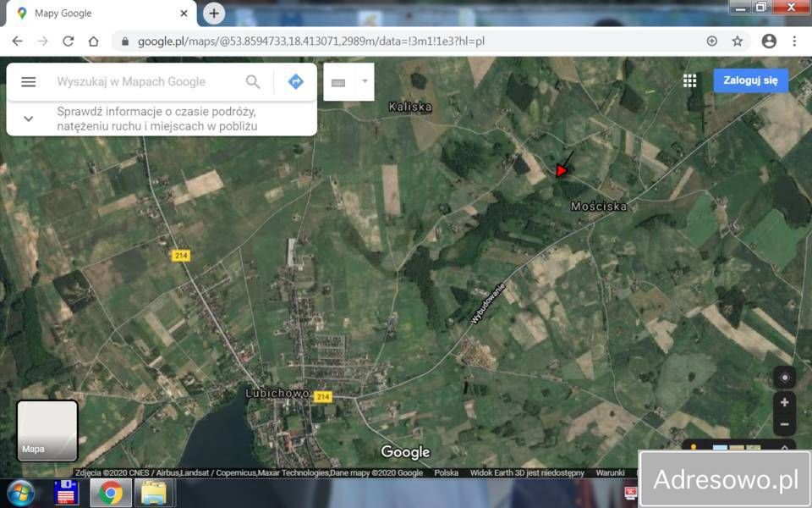The width and height of the screenshot is (812, 508).
Task: Open Chrome's three-dot menu
Action: [x=794, y=41]
